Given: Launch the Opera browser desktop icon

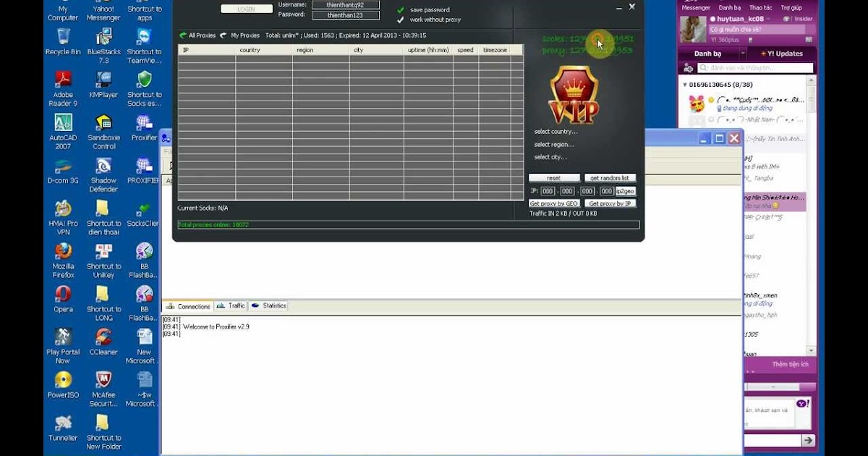Looking at the screenshot, I should point(63,298).
